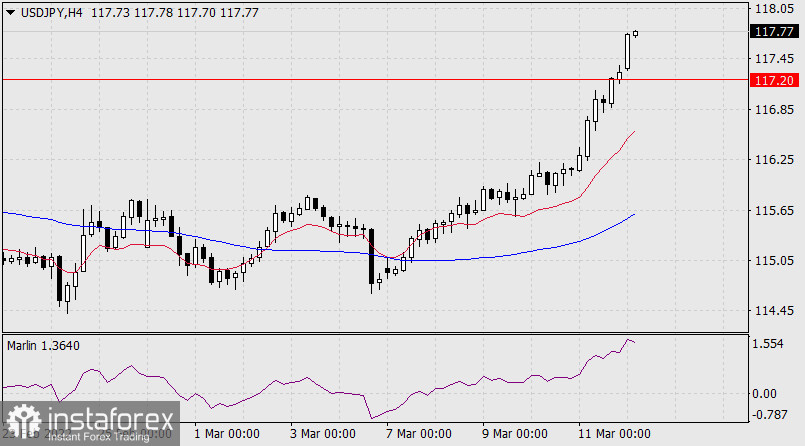Select the horizontal line at 117.20
Image resolution: width=805 pixels, height=446 pixels.
pyautogui.click(x=300, y=79)
